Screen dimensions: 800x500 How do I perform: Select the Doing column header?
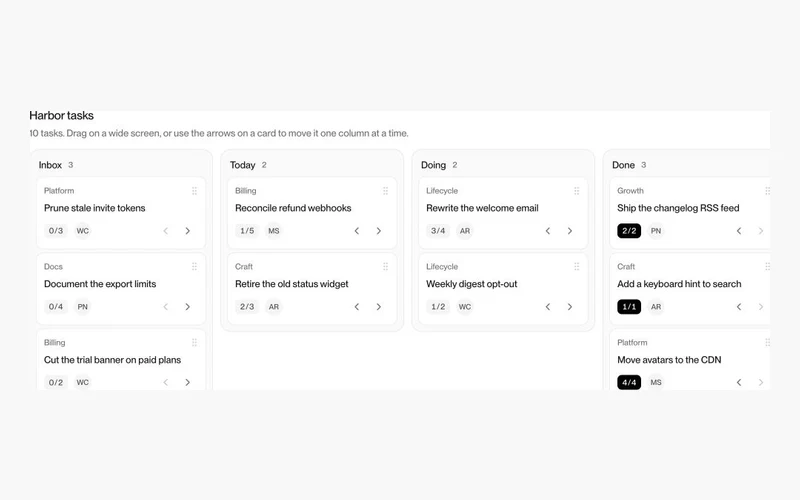coord(433,165)
